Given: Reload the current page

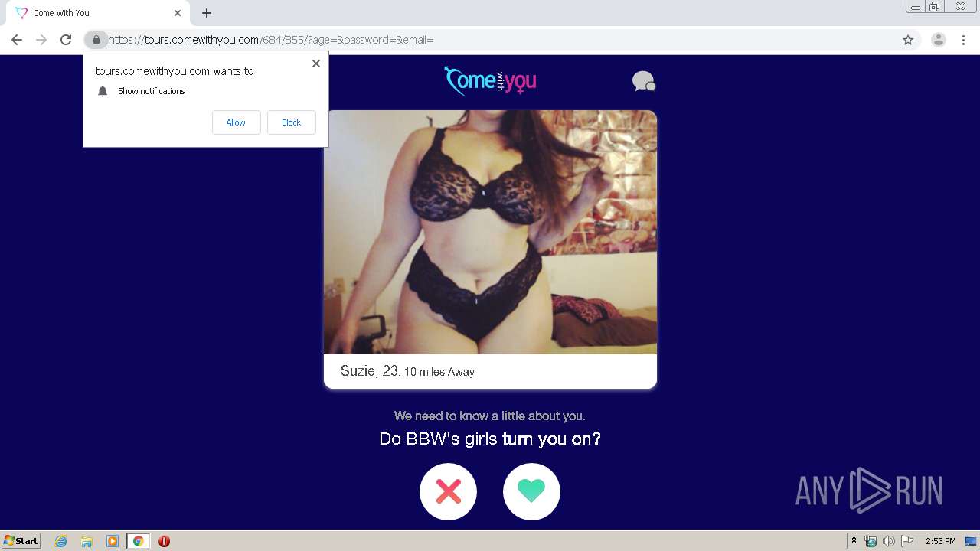Looking at the screenshot, I should 66,40.
